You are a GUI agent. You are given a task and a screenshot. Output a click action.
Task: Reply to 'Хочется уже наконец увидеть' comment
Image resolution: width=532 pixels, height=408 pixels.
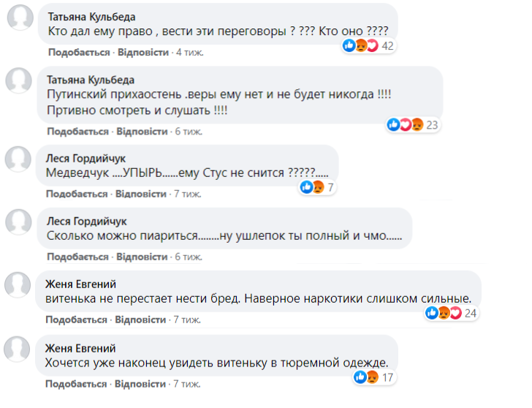coord(142,384)
